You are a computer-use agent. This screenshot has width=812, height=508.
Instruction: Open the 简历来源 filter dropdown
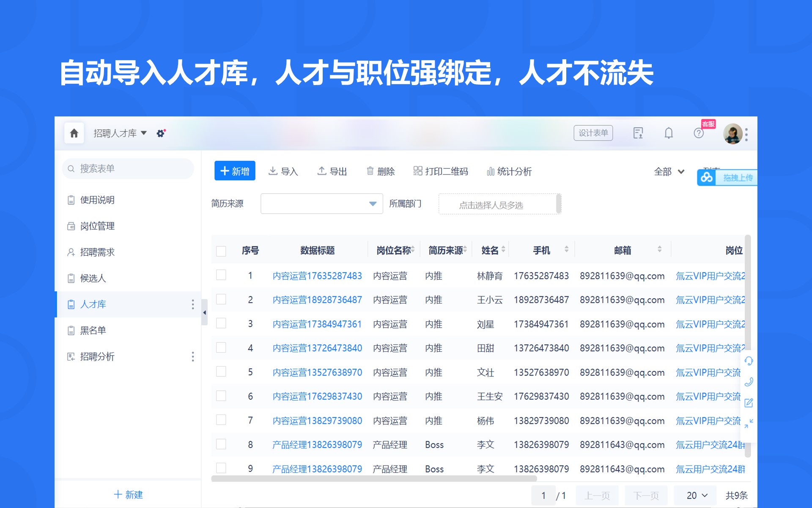[x=322, y=204]
